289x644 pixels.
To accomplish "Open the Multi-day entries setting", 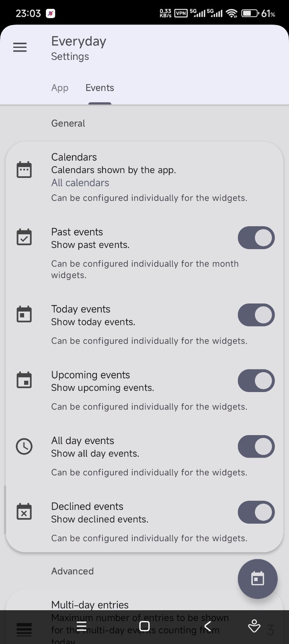I will 90,605.
